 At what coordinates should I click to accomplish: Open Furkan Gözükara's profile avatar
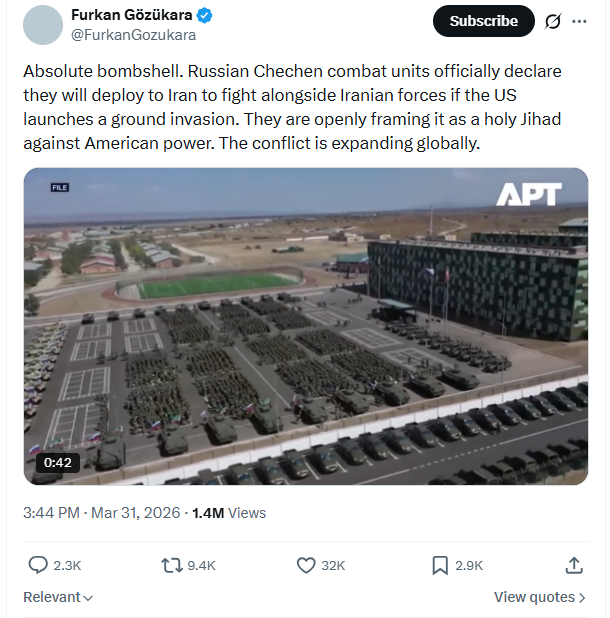click(x=43, y=25)
